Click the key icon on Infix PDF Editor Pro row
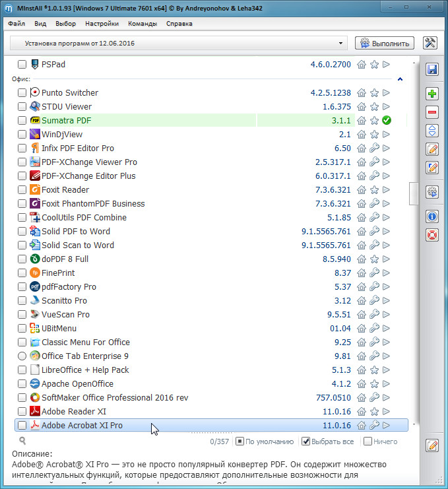The height and width of the screenshot is (489, 448). coord(374,148)
